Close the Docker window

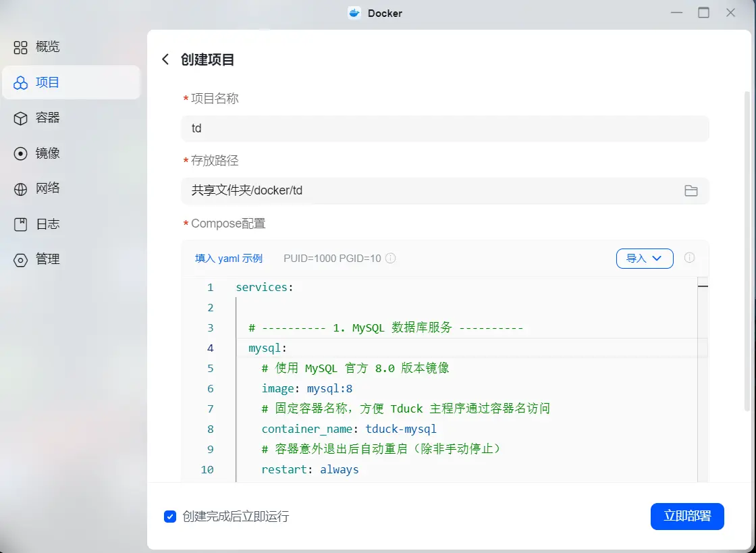click(x=730, y=13)
